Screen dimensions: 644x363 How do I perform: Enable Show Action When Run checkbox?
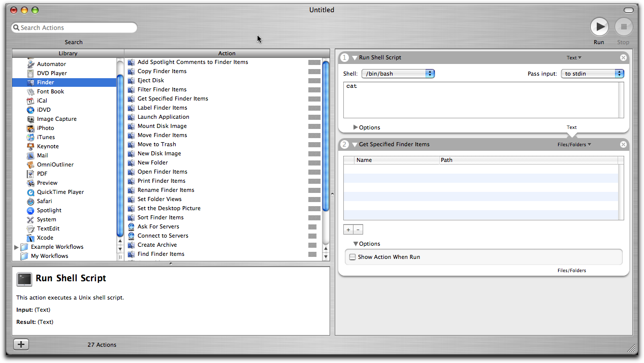tap(352, 257)
